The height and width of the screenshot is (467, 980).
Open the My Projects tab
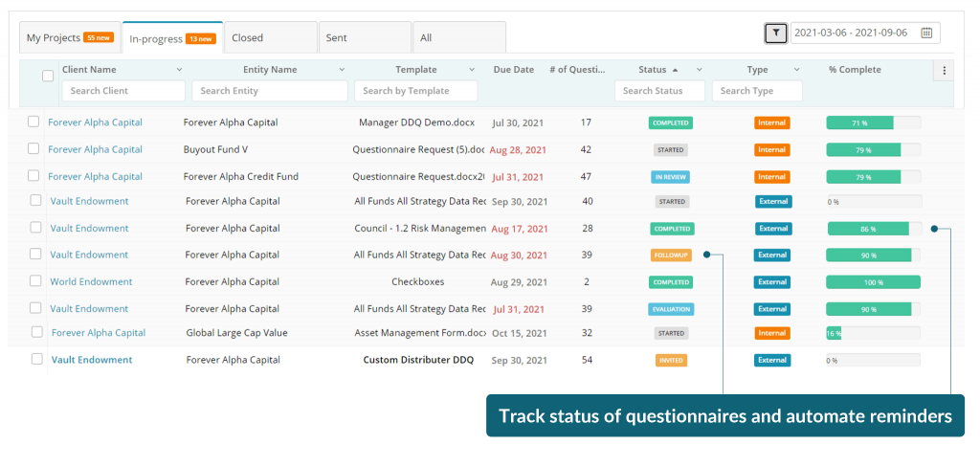pos(70,38)
